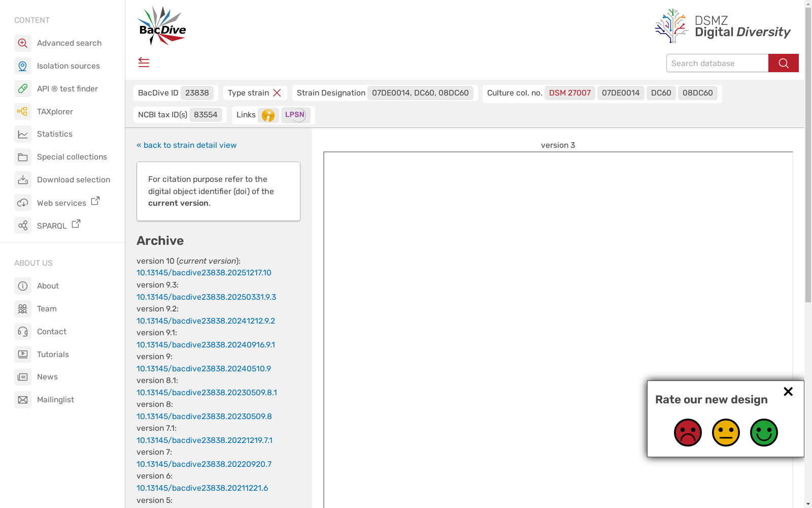812x508 pixels.
Task: Click the DSM 27007 culture collection number
Action: coord(570,93)
